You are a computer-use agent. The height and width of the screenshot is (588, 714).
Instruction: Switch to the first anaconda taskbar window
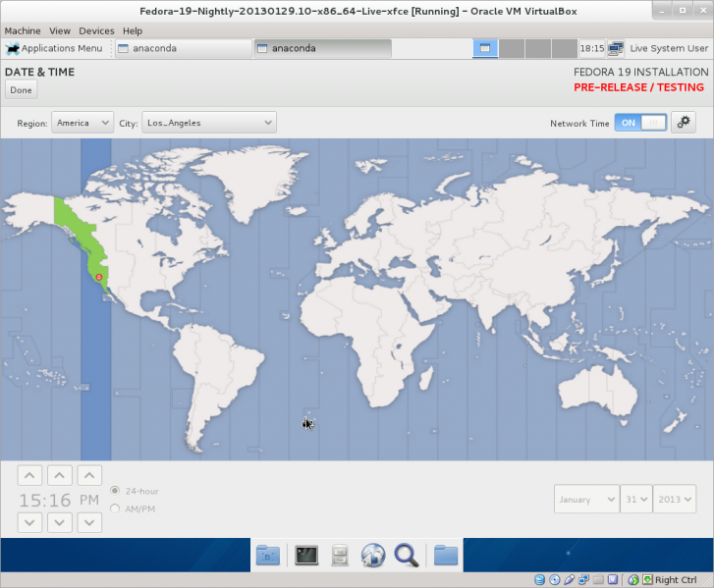point(184,48)
